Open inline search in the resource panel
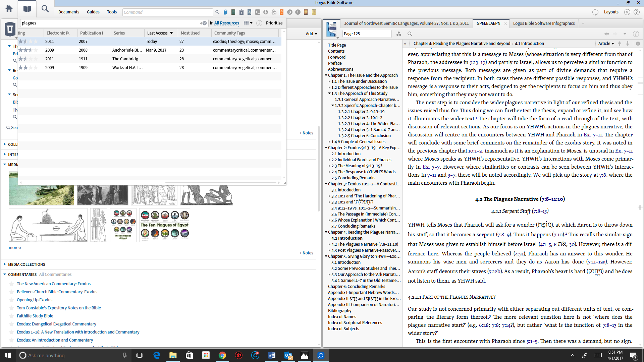Viewport: 644px width, 362px height. coord(410,34)
